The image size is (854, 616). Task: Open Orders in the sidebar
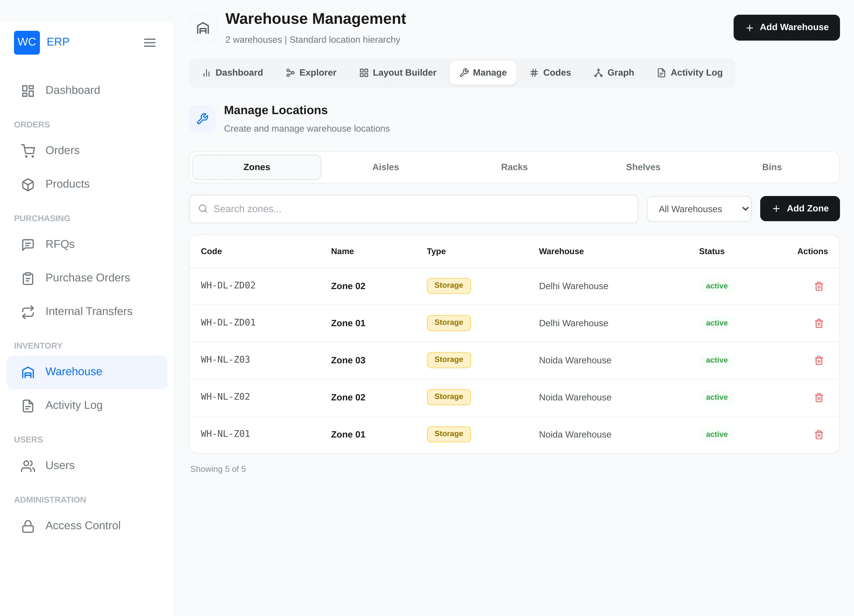pyautogui.click(x=87, y=150)
